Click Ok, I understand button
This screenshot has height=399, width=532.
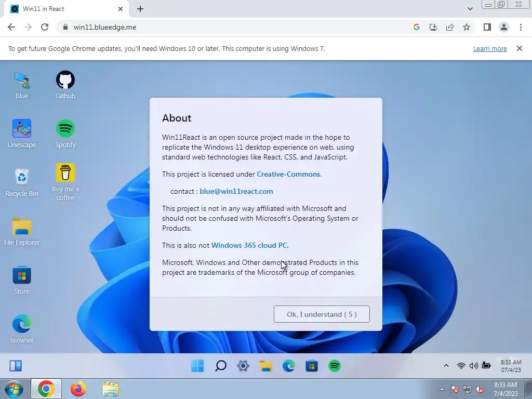click(x=322, y=314)
